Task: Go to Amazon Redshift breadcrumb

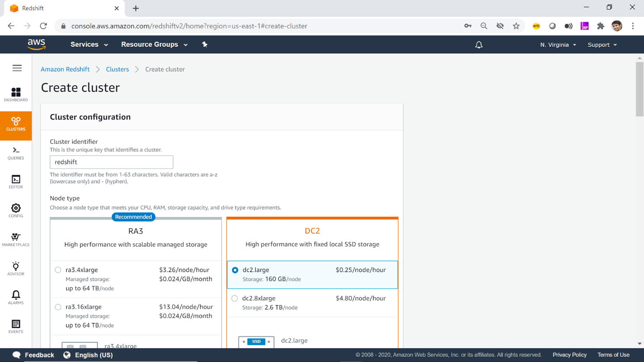Action: click(x=65, y=69)
